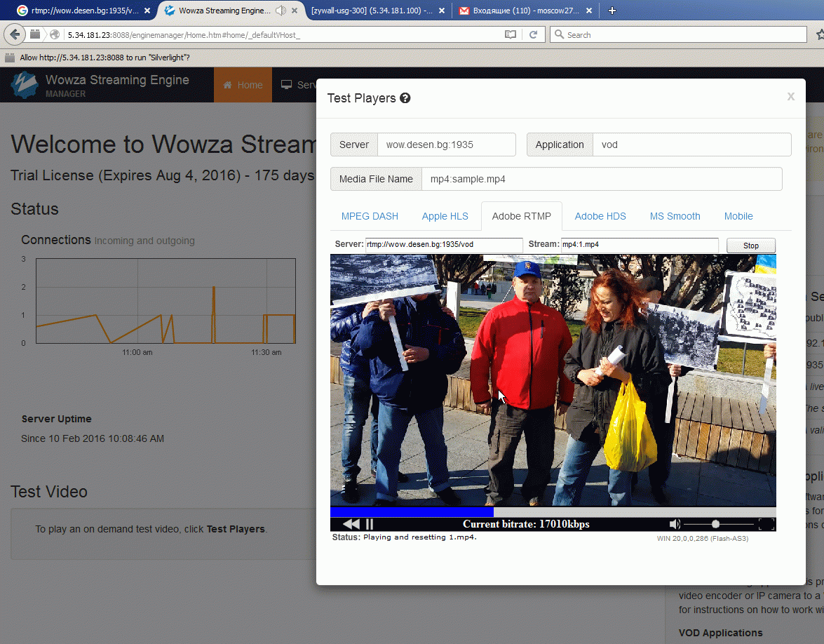Mute the player via speaker icon
The height and width of the screenshot is (644, 824).
point(675,524)
